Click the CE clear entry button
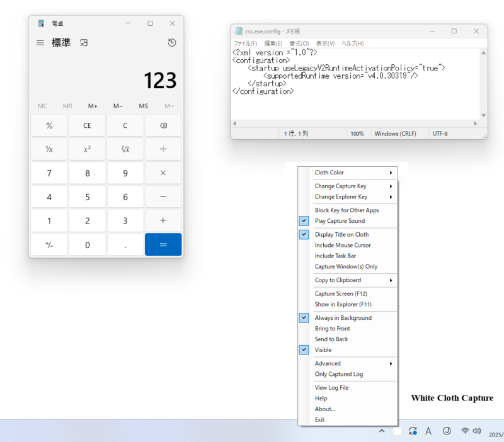The width and height of the screenshot is (504, 442). 87,125
